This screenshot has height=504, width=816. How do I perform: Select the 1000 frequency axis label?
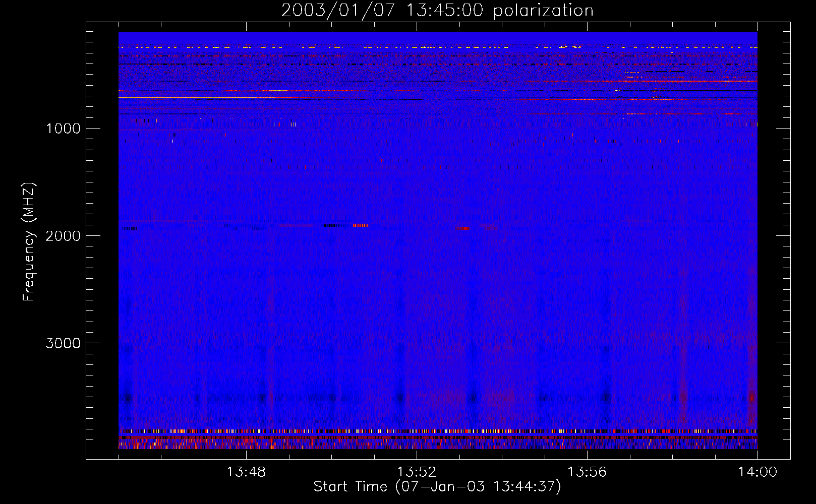(x=63, y=129)
